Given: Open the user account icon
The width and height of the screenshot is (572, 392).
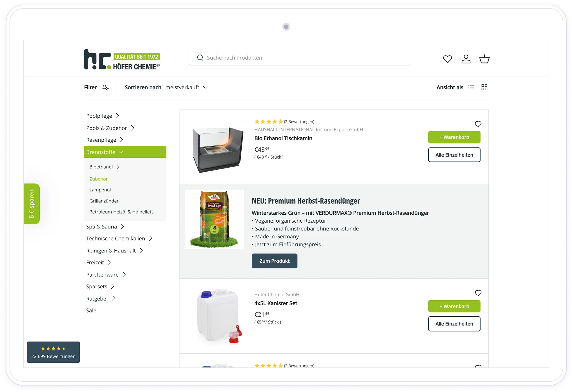Looking at the screenshot, I should [466, 59].
